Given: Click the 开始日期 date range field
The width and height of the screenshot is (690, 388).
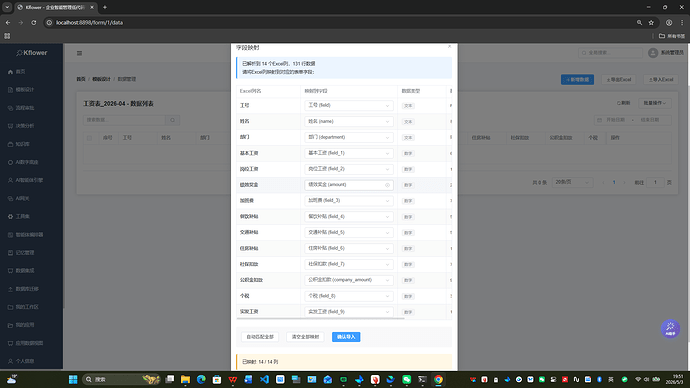Looking at the screenshot, I should (615, 120).
